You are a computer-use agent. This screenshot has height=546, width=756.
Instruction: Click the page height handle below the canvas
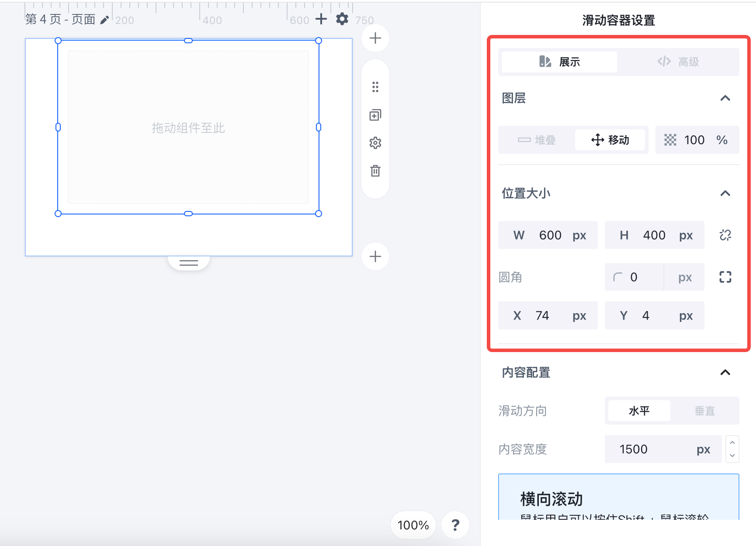189,263
